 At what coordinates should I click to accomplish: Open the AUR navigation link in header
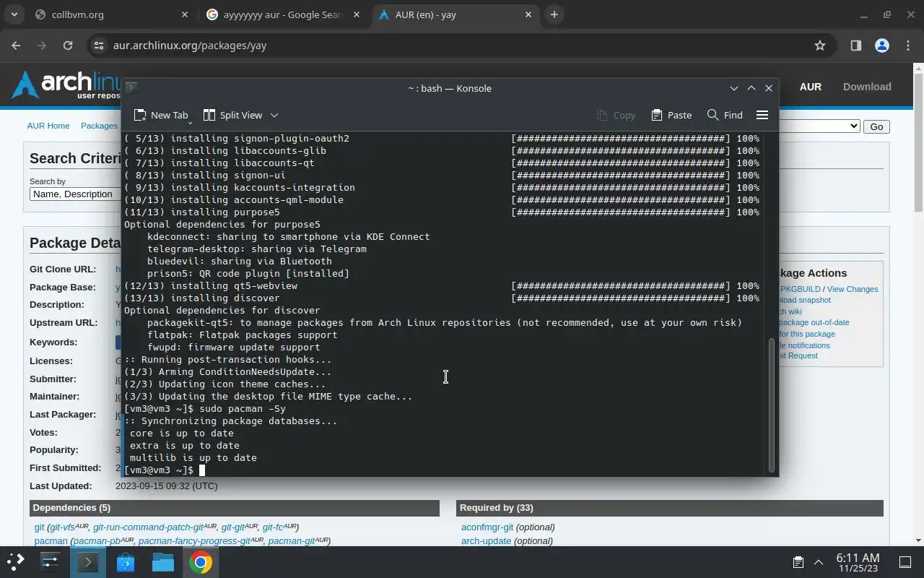(810, 87)
